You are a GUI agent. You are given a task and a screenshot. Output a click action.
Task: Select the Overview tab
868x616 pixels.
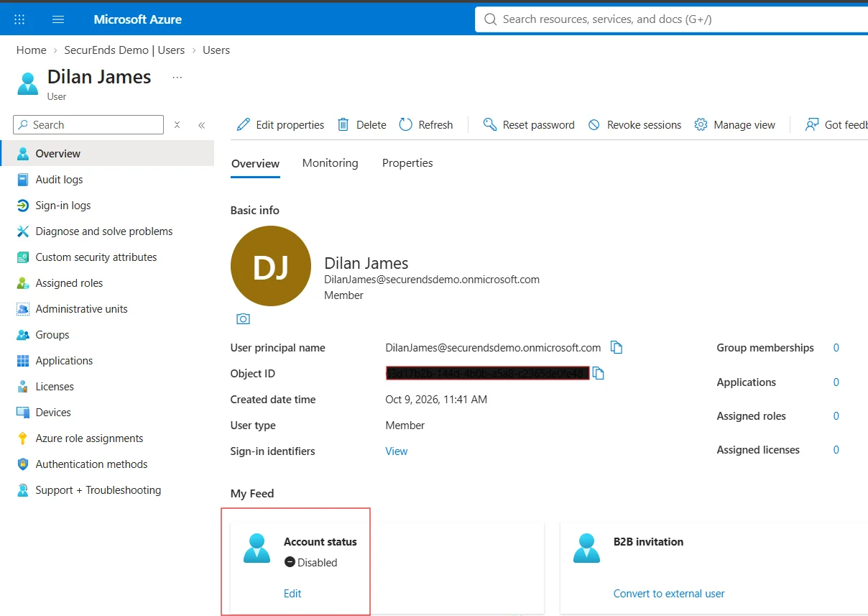[255, 163]
